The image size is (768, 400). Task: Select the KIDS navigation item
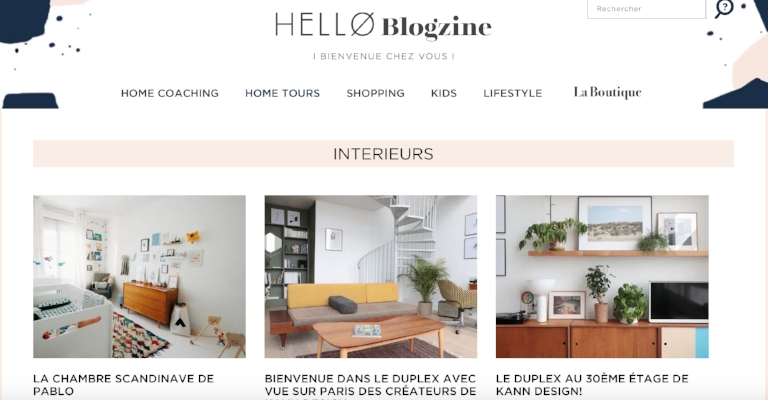pyautogui.click(x=444, y=93)
